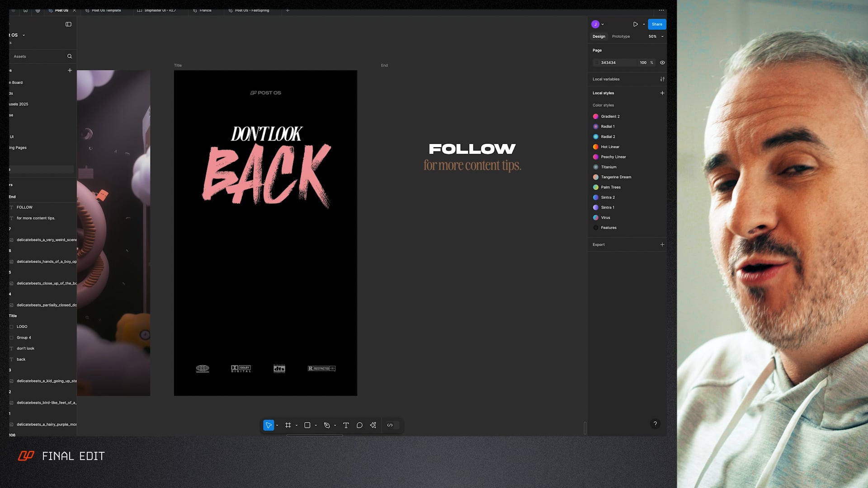Open the zoom percentage dropdown

(656, 36)
